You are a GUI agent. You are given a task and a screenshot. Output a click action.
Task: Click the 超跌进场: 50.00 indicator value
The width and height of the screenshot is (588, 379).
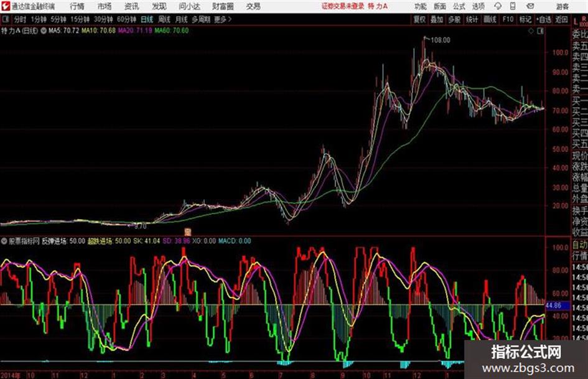[x=109, y=241]
